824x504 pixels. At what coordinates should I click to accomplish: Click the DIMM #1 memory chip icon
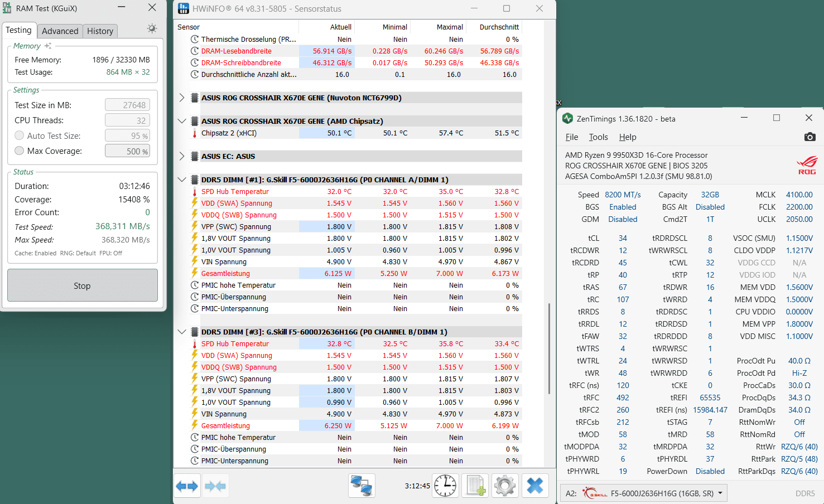pos(195,180)
